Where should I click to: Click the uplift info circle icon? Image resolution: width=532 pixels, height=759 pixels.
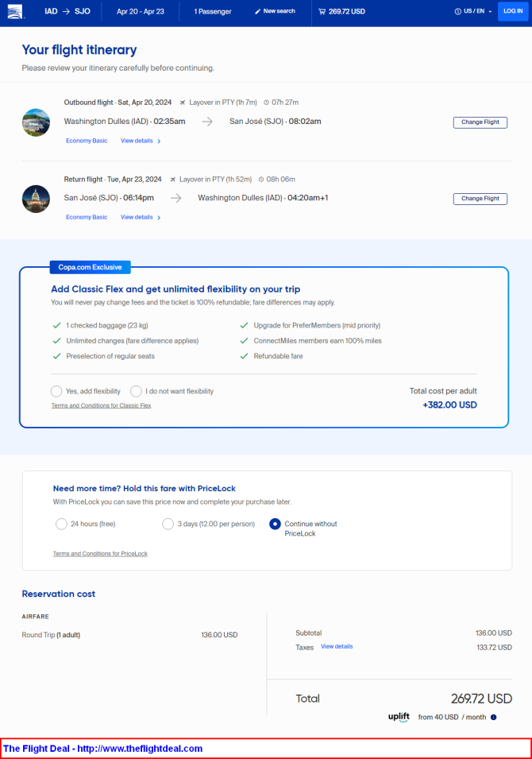point(493,717)
